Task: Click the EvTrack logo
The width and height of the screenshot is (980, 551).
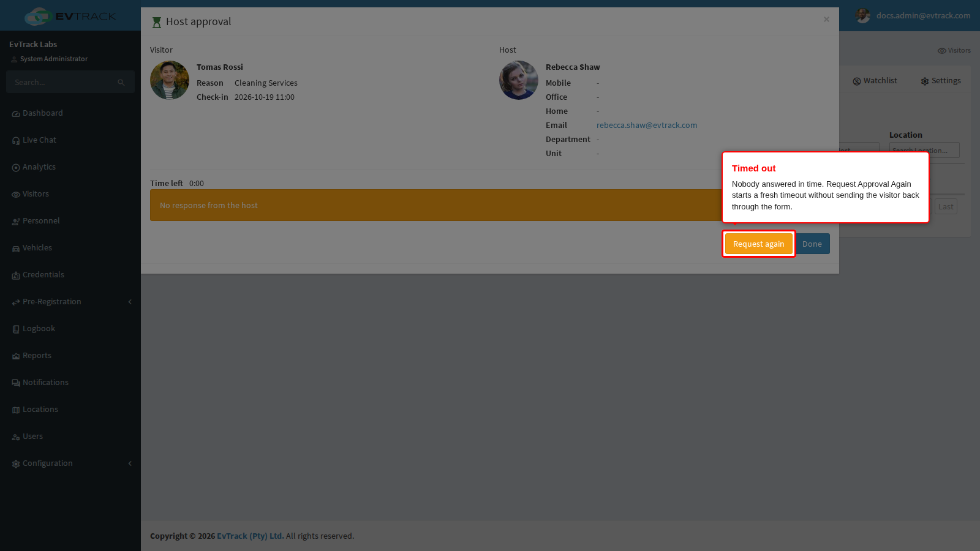Action: (x=70, y=16)
